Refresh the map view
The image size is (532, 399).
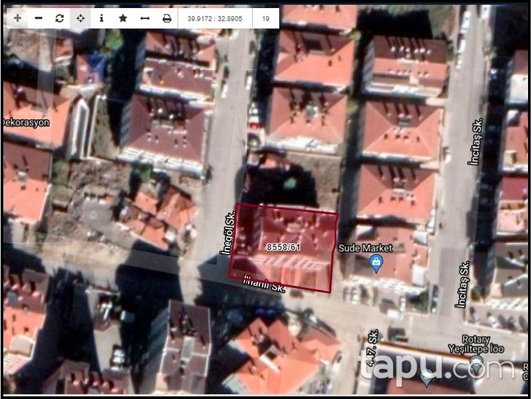coord(60,19)
